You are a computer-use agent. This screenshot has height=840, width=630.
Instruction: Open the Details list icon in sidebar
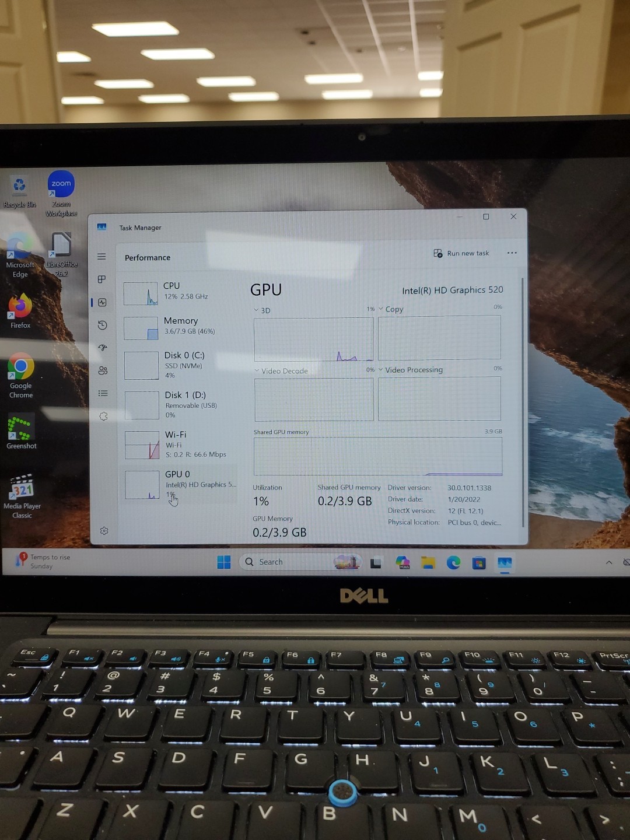coord(103,393)
